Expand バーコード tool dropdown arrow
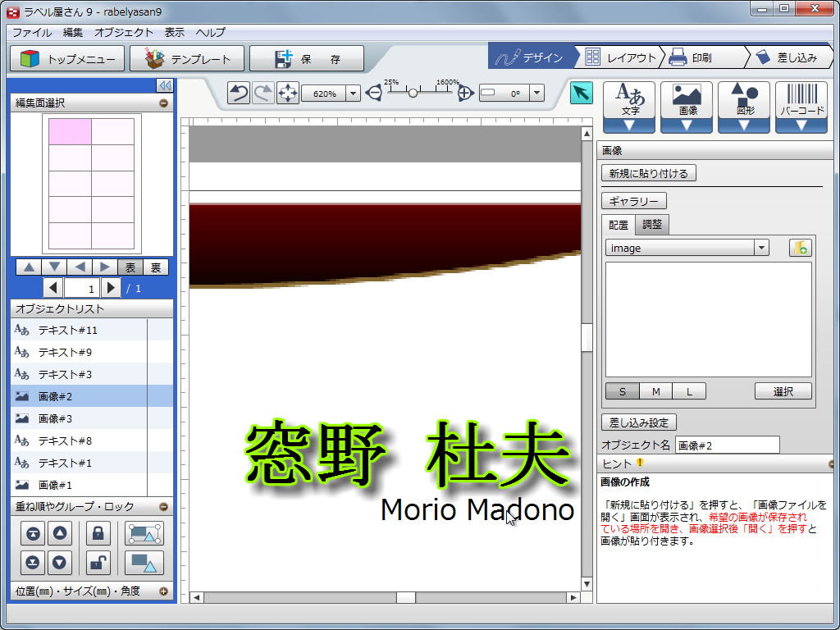840x630 pixels. pos(801,126)
